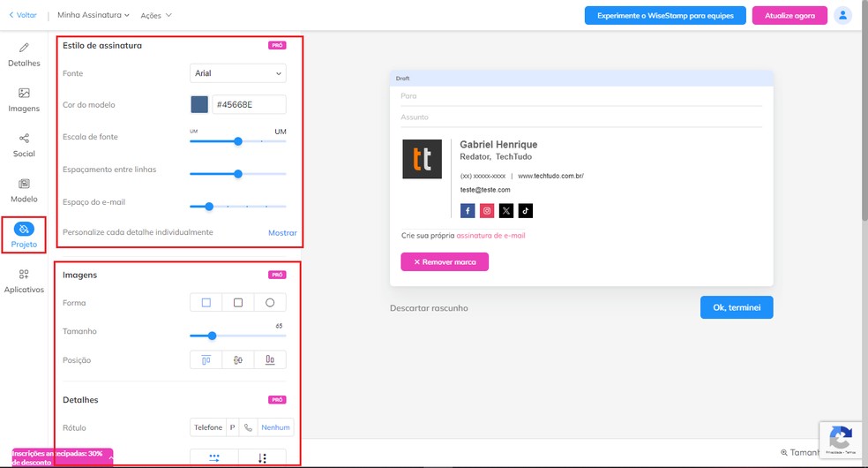
Task: Click teste@teste.com in signature
Action: tap(485, 190)
